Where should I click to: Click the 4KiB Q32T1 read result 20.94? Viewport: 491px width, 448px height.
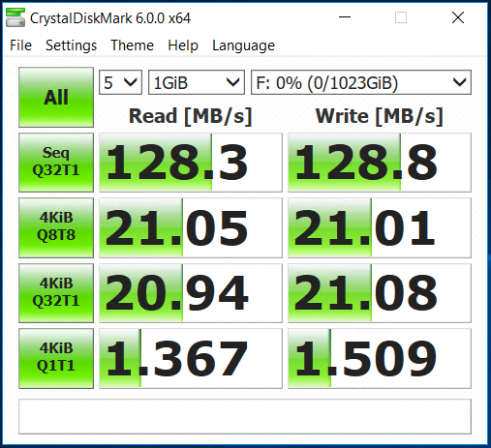pos(191,293)
